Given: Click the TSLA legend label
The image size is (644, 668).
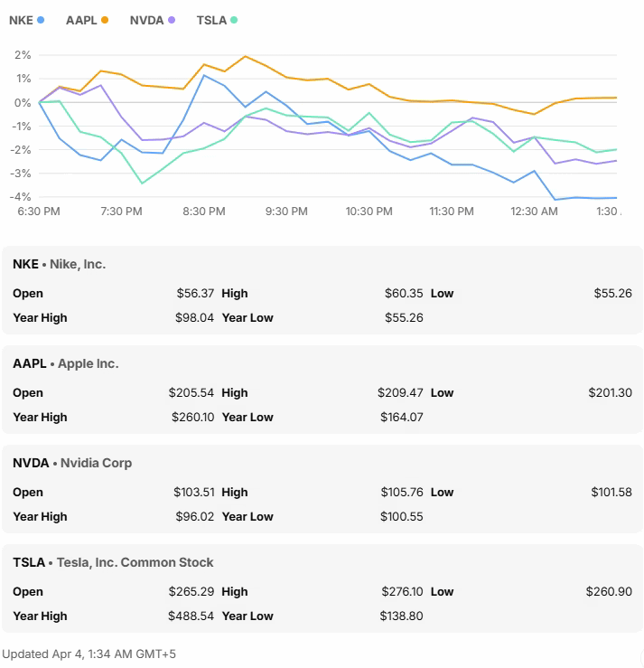Looking at the screenshot, I should click(211, 21).
